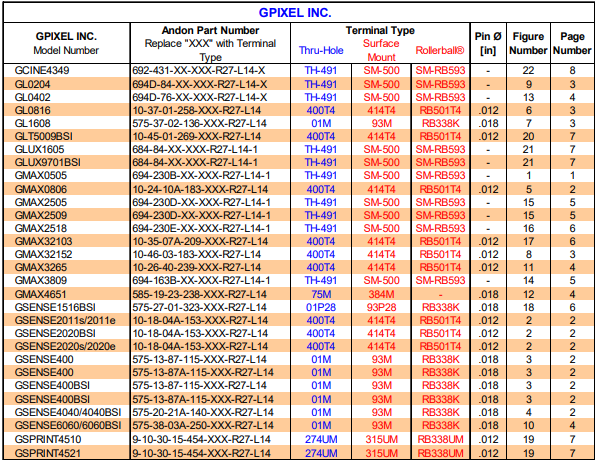
Task: Select the 'Pin Ø [in]' header
Action: 488,43
